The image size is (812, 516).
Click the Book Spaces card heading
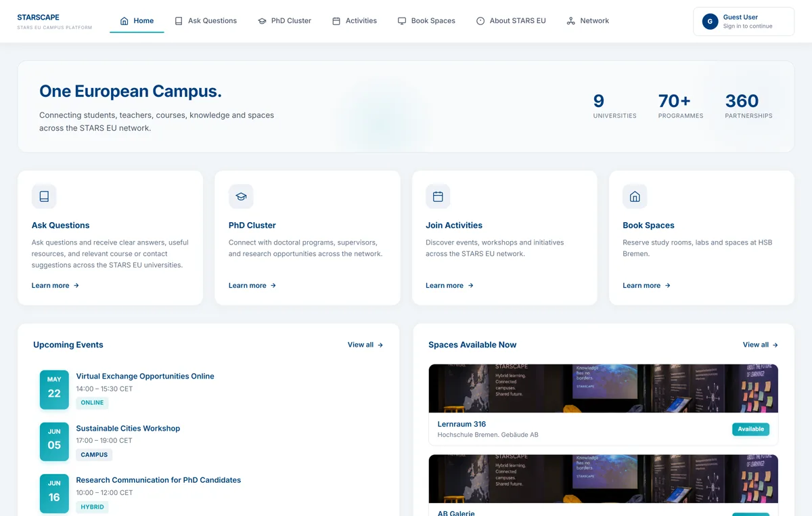coord(648,225)
